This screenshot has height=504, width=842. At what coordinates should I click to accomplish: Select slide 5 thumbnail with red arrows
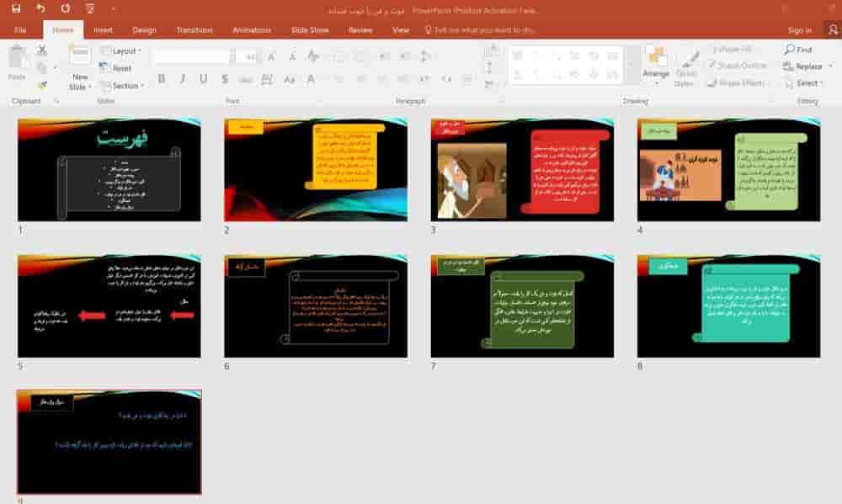tap(109, 306)
